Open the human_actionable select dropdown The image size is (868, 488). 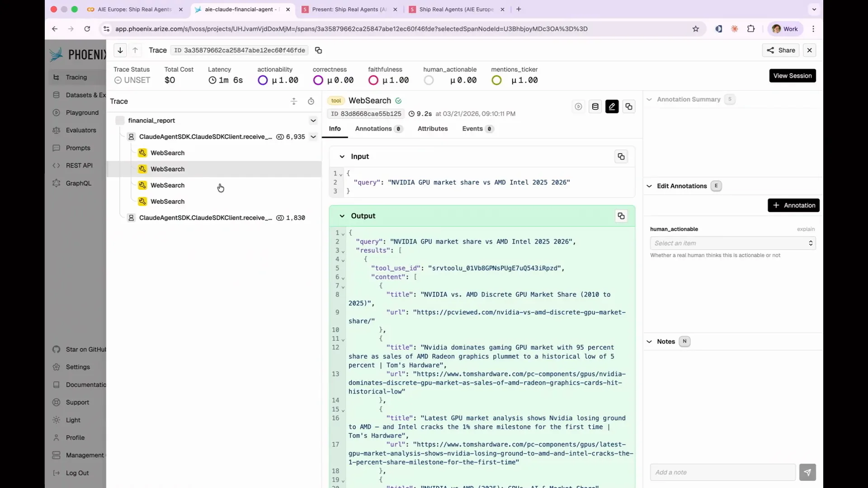[733, 243]
